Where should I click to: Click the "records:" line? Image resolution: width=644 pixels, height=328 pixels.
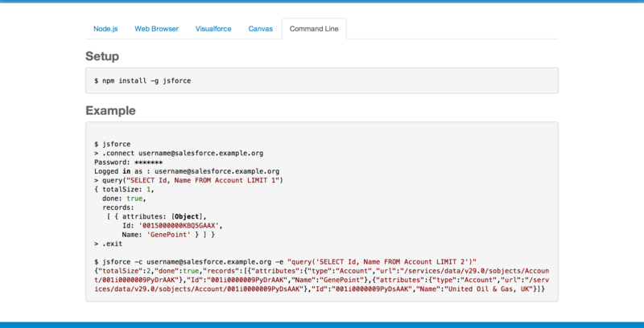tap(118, 207)
